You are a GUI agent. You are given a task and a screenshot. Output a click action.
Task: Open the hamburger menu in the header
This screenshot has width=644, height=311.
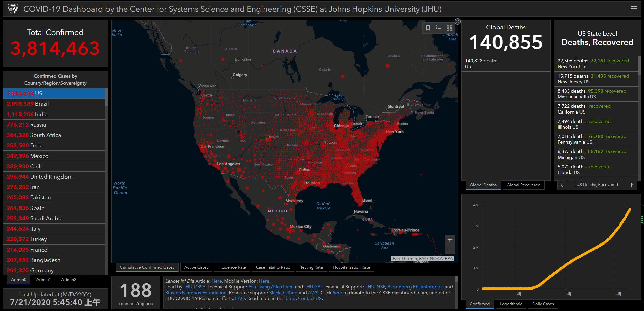[x=634, y=9]
